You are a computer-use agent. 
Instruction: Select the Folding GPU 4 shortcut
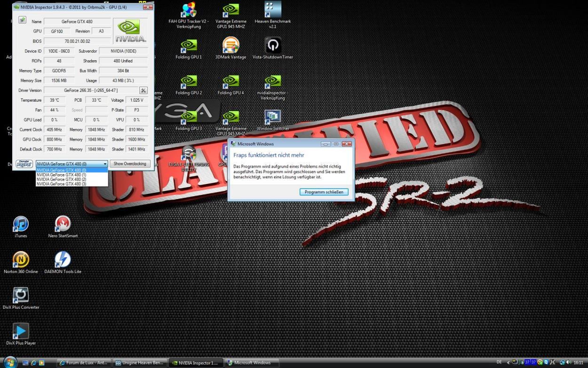[230, 85]
